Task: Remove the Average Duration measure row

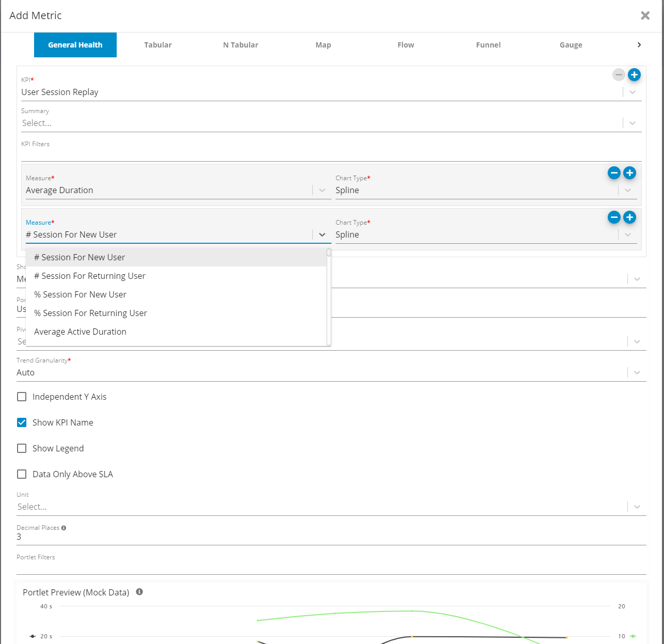Action: pos(614,173)
